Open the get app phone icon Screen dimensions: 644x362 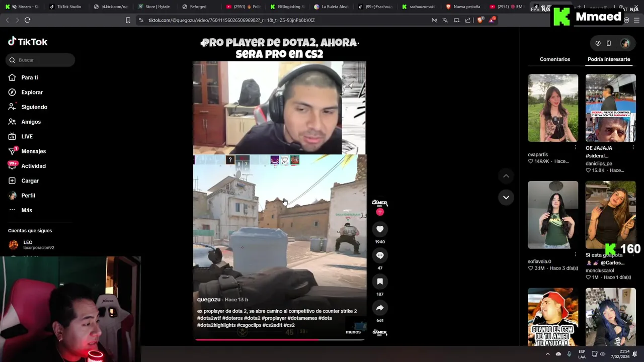[609, 43]
